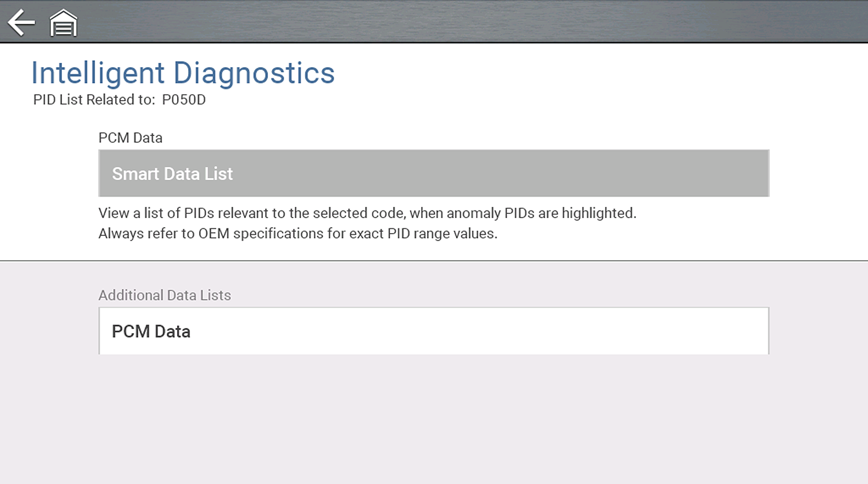868x484 pixels.
Task: Go back using the arrow icon
Action: tap(21, 23)
